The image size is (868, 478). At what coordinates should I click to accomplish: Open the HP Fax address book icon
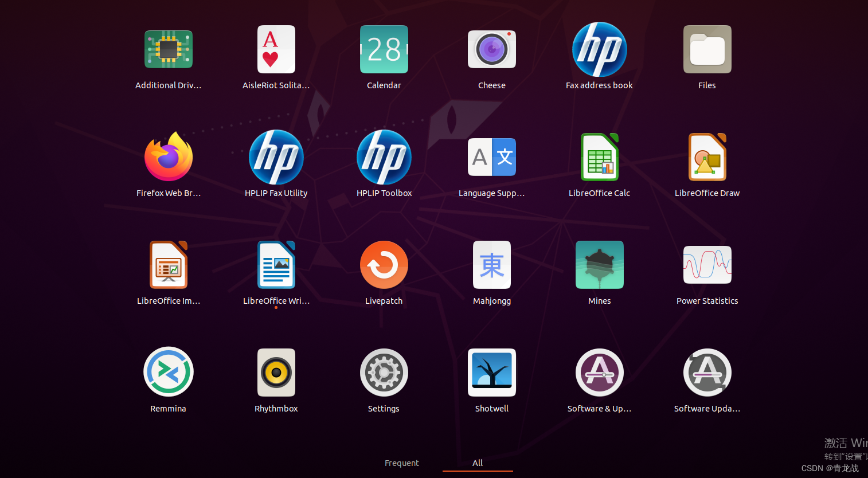coord(600,49)
